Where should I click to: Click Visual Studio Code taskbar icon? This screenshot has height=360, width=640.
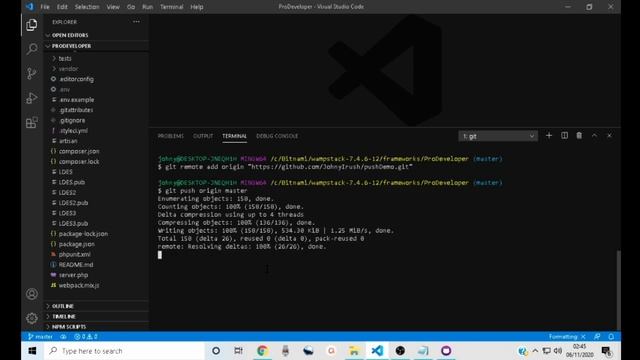pos(377,351)
